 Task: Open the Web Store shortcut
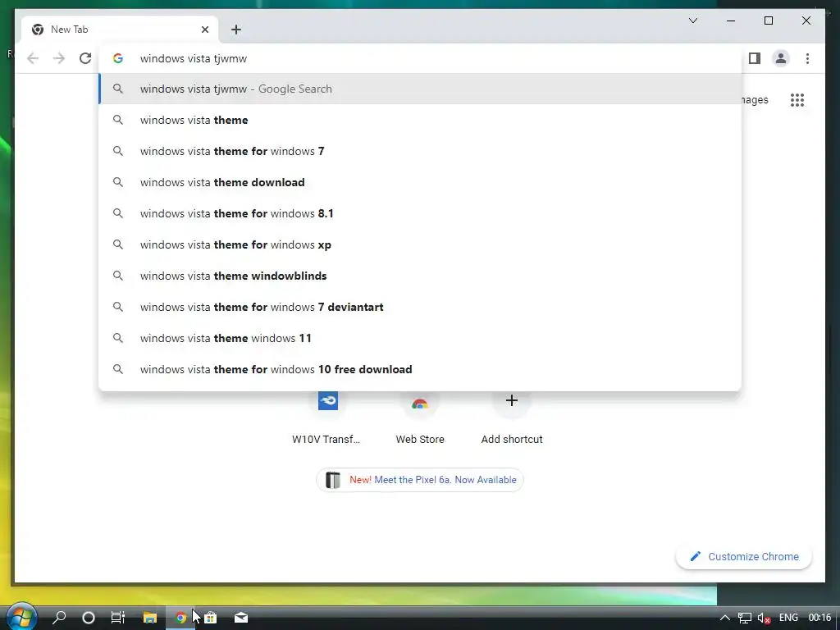point(420,418)
